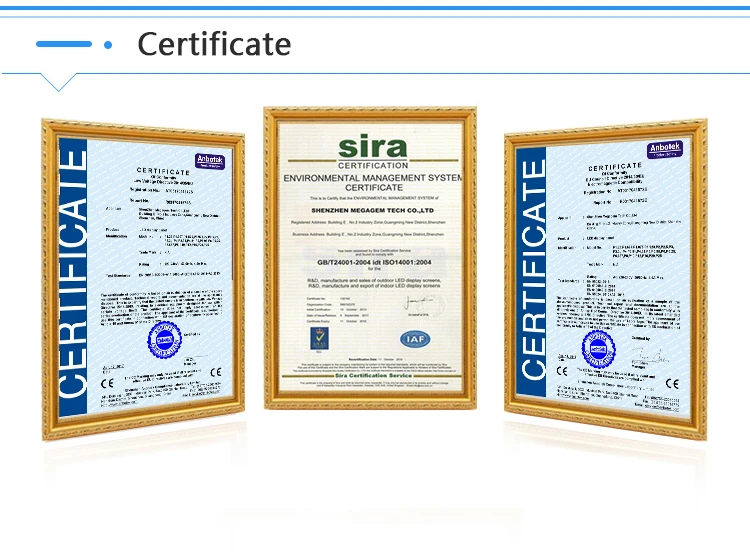
Task: Click the UKAS crown mark
Action: [319, 339]
